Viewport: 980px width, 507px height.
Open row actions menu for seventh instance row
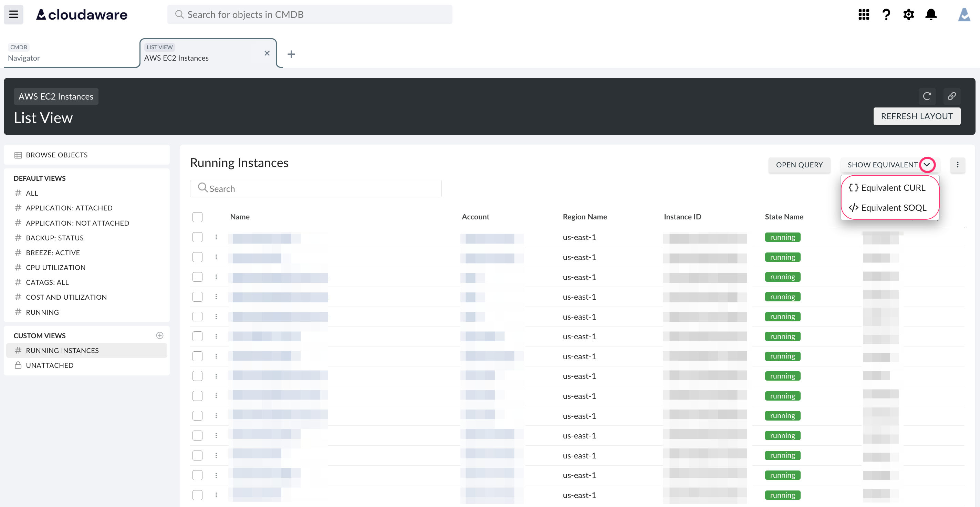click(216, 356)
